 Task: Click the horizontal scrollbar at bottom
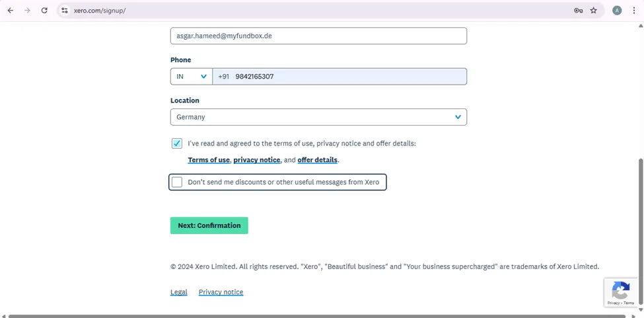pos(316,316)
